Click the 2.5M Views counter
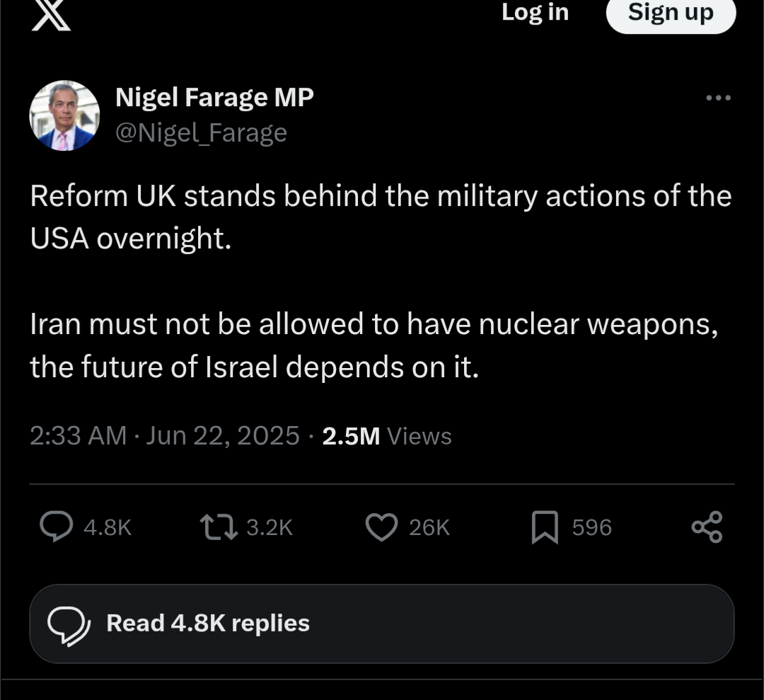This screenshot has height=700, width=764. (386, 436)
